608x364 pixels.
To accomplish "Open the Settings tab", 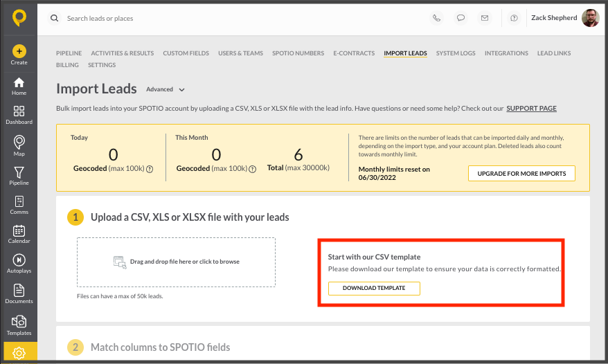I will tap(102, 65).
